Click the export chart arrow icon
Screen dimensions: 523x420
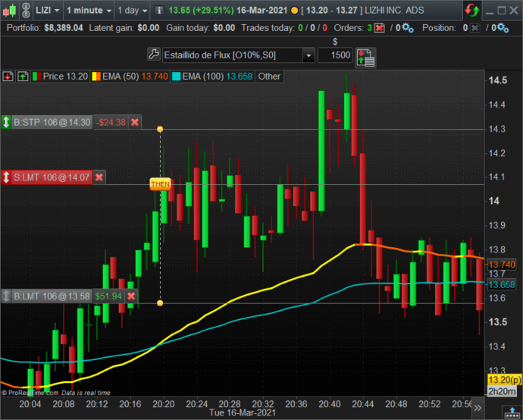tap(512, 412)
